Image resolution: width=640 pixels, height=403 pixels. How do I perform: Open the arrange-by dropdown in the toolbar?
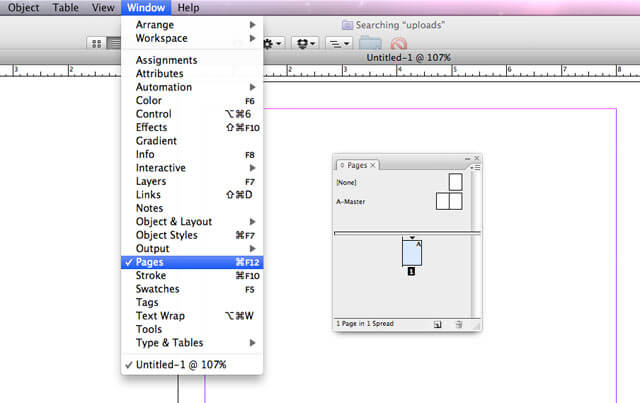click(339, 43)
